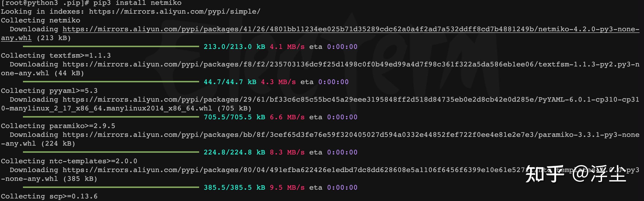644x201 pixels.
Task: Click the 'Collecting scp>=0.13.6' line
Action: tap(49, 196)
